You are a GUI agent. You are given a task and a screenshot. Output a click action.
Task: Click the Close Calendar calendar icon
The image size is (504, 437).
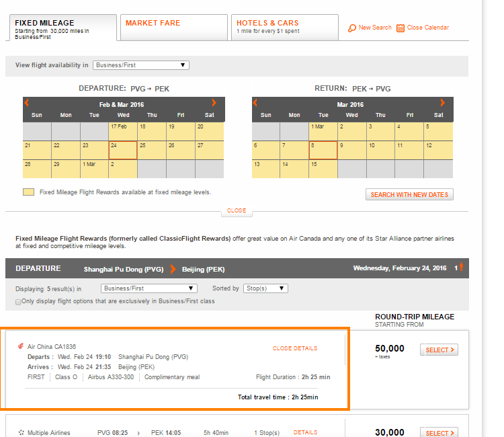tap(401, 28)
